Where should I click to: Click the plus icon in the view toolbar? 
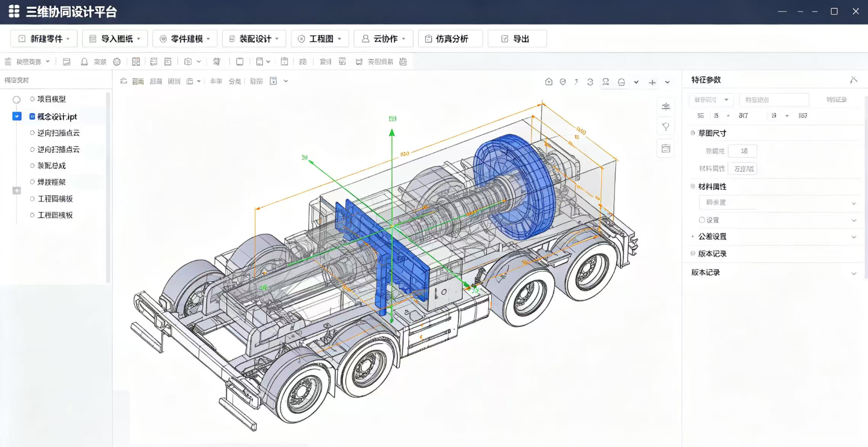(x=652, y=82)
